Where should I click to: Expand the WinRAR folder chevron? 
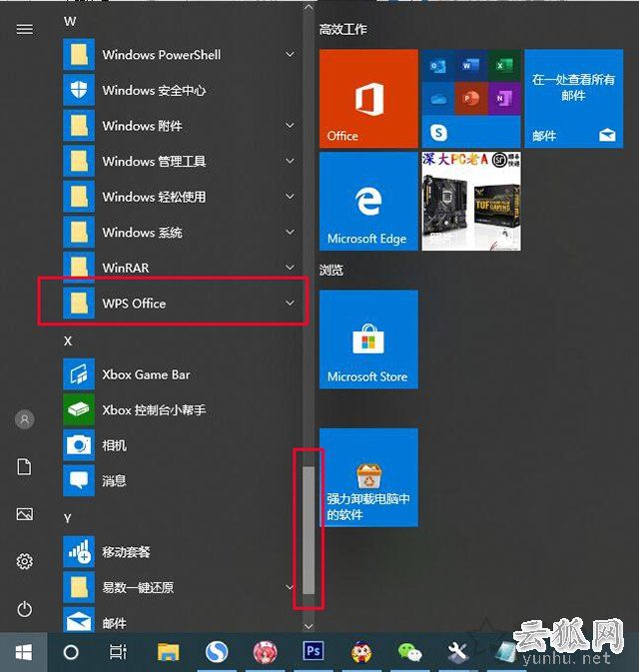[x=291, y=268]
